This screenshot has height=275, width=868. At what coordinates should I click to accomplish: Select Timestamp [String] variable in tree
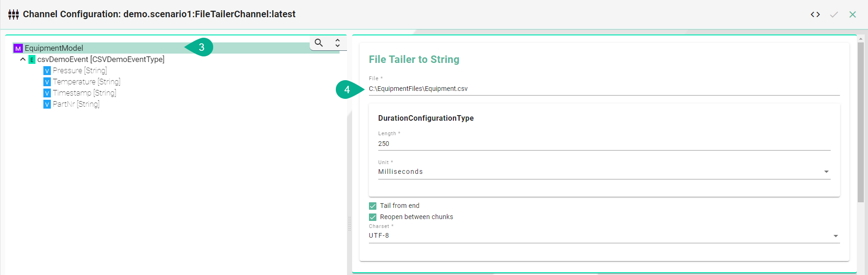coord(84,93)
